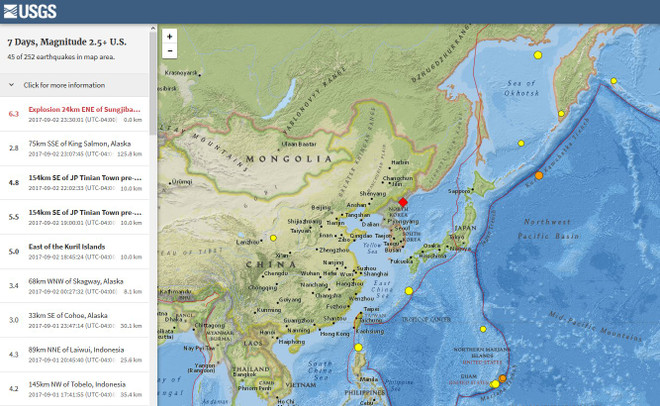Screen dimensions: 660x406
Task: Zoom out of the map
Action: pyautogui.click(x=170, y=51)
